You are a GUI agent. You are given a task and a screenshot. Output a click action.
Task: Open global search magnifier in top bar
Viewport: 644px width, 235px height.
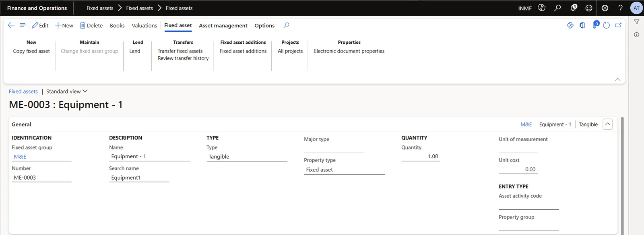click(x=557, y=8)
